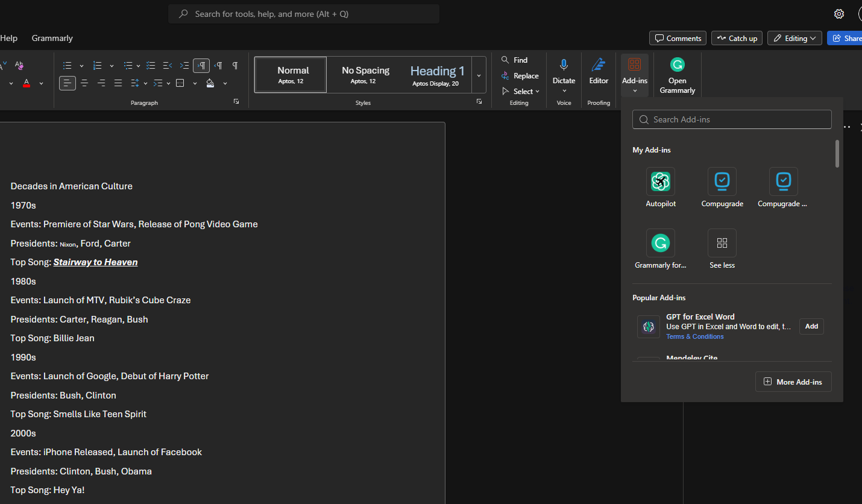Click the Share button

tap(845, 38)
